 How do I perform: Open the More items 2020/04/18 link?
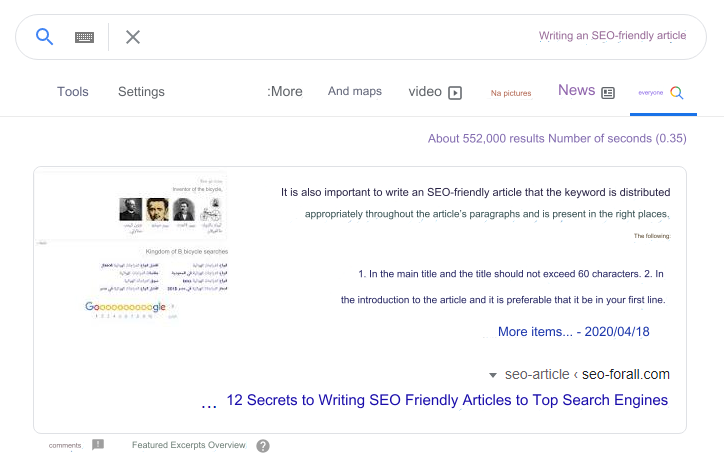573,331
